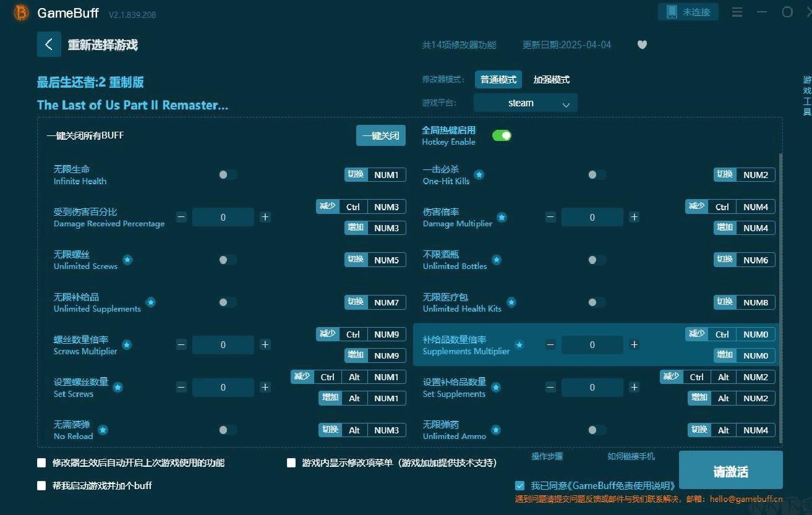This screenshot has height=515, width=812.
Task: Check show in-game modifier menu checkbox
Action: [291, 462]
